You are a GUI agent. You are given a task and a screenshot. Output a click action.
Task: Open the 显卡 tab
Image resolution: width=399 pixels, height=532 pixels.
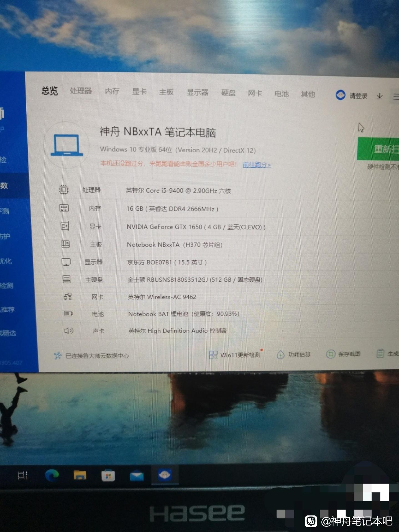click(139, 91)
